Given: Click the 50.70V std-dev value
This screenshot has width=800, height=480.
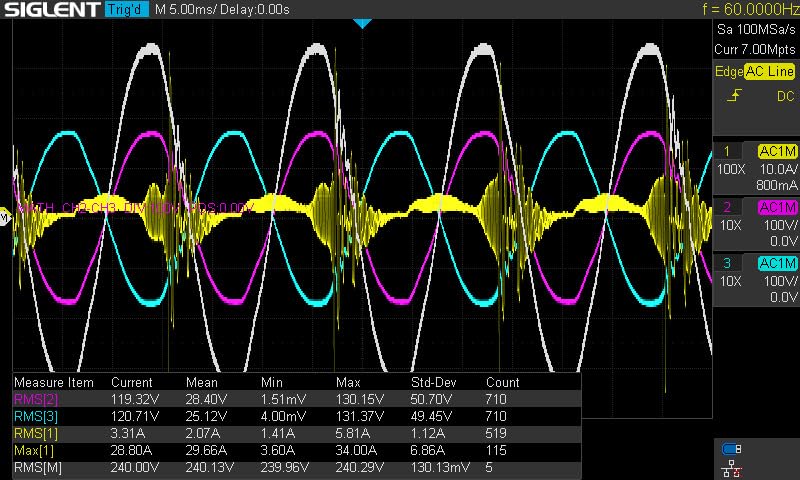Looking at the screenshot, I should pos(431,399).
